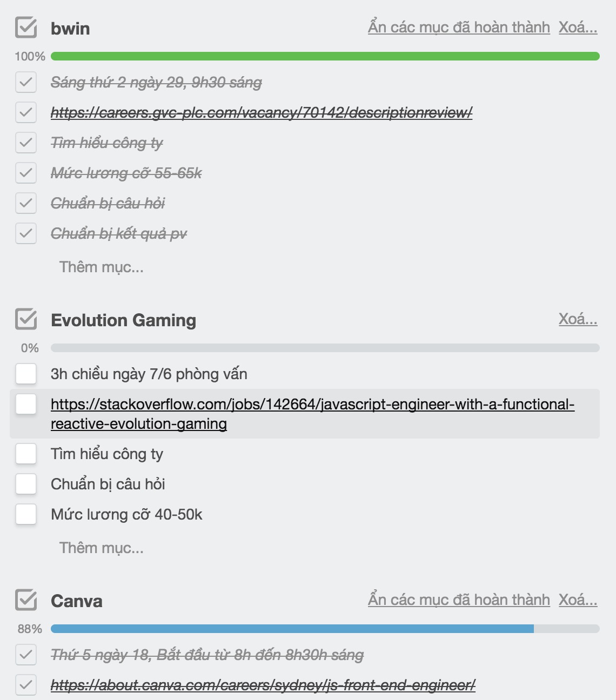Add item to Evolution Gaming checklist

click(102, 548)
